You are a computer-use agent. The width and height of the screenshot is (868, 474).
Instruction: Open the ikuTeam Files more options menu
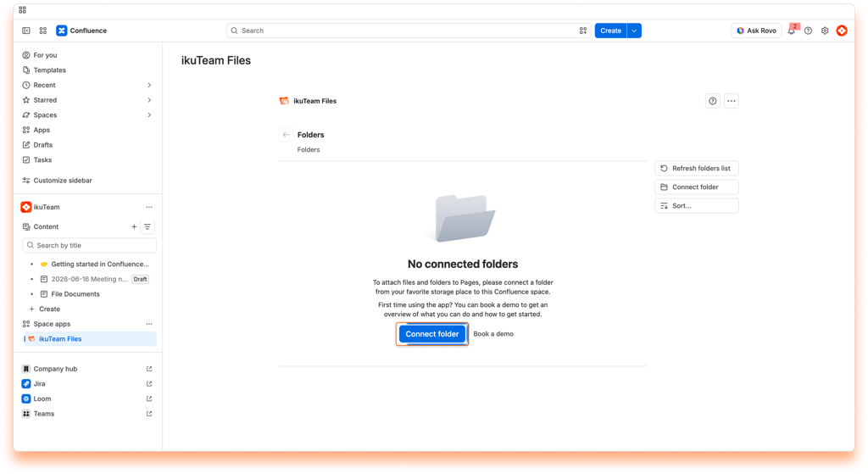coord(732,101)
